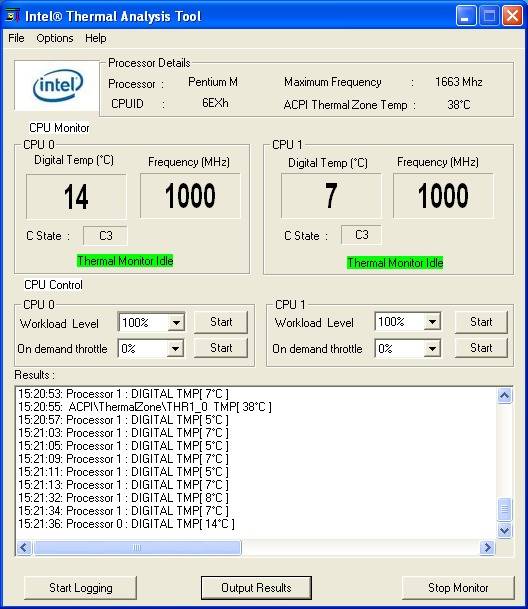Select log line 15:20:55 ACPI ThermalZone entry
Image resolution: width=528 pixels, height=609 pixels.
coord(145,407)
